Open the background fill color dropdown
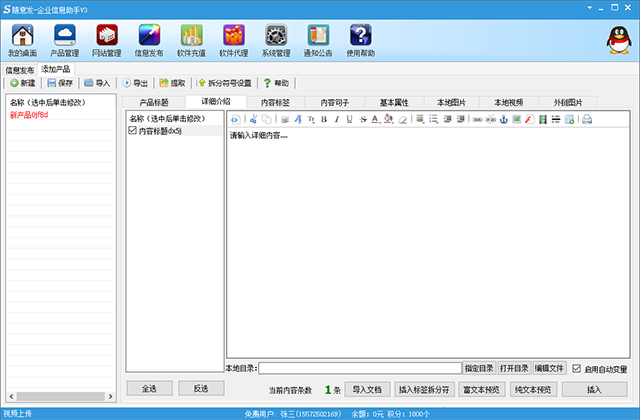 coord(389,119)
